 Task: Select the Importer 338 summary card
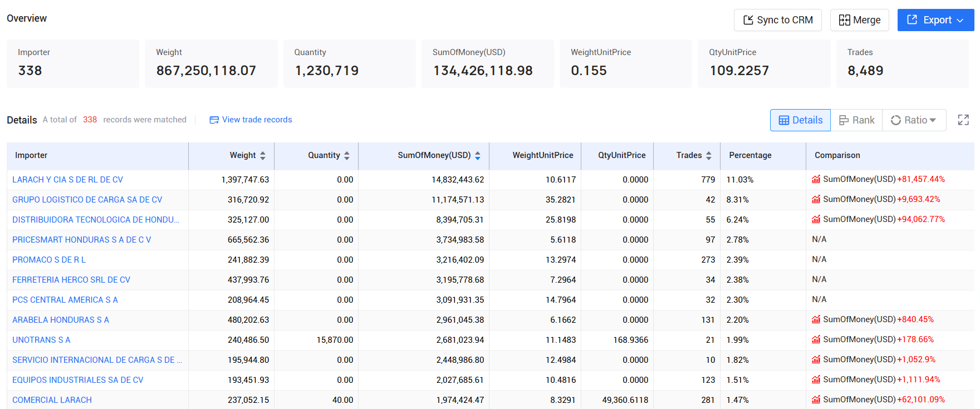pos(73,63)
